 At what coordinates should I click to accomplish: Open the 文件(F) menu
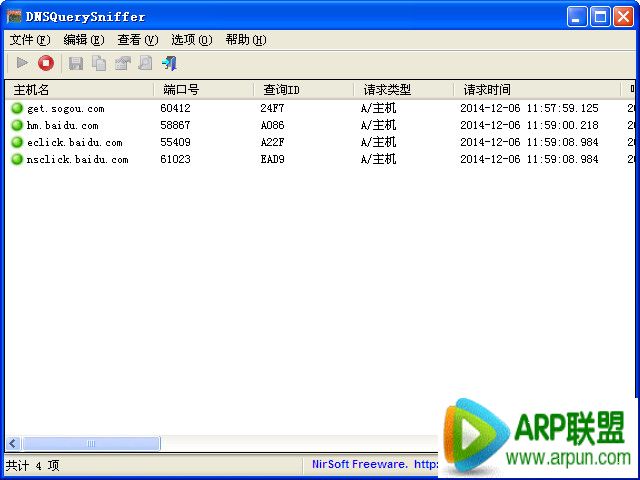(x=30, y=40)
